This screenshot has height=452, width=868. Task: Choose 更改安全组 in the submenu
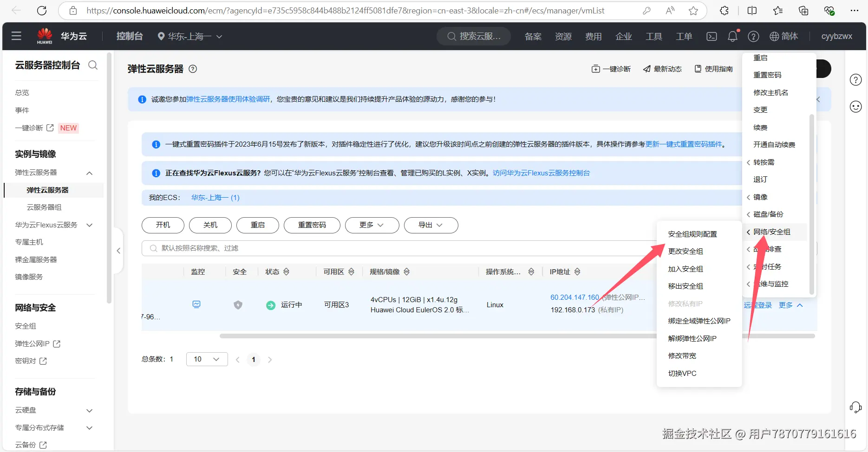(685, 252)
